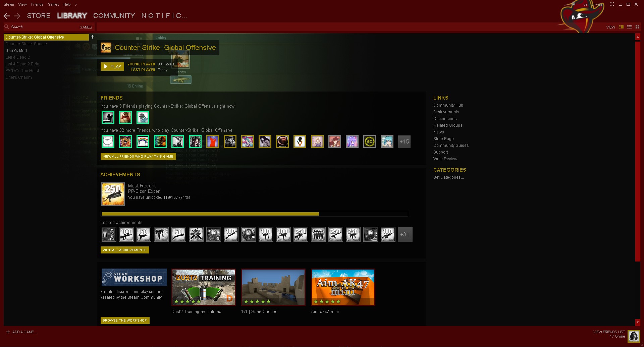
Task: Open the red dress avatar friend
Action: pos(213,141)
